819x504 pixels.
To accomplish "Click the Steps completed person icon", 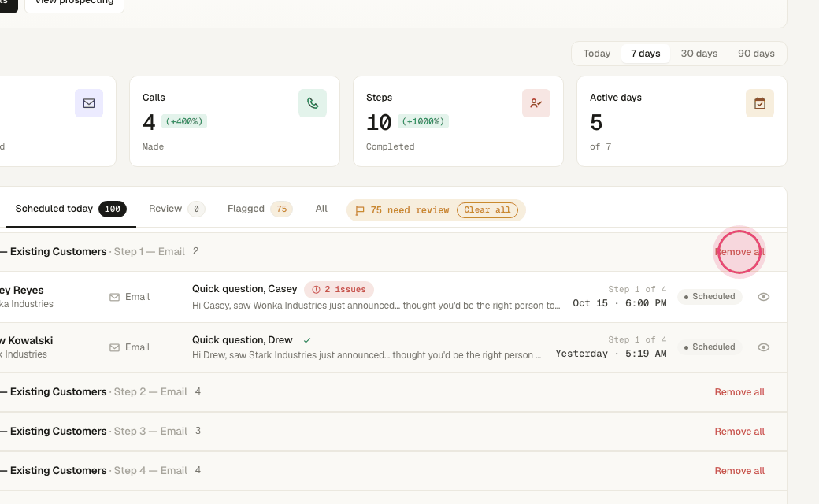I will point(536,103).
